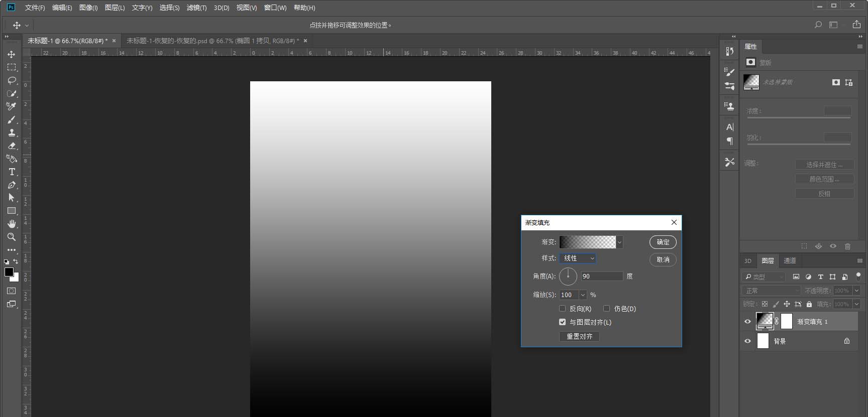Enable the 仿色(D) dither checkbox
This screenshot has height=417, width=868.
607,309
